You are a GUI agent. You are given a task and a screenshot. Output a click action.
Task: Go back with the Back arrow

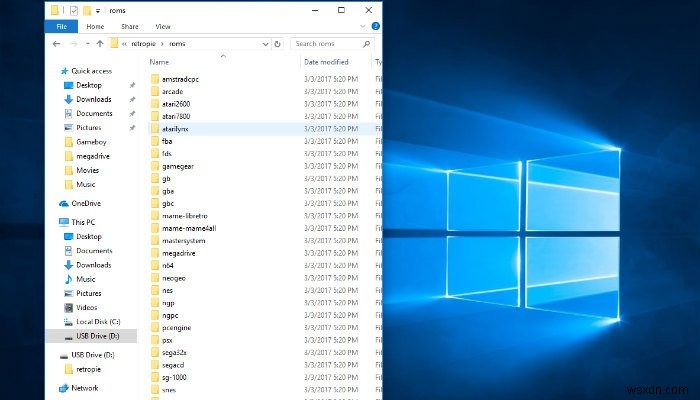click(x=56, y=44)
